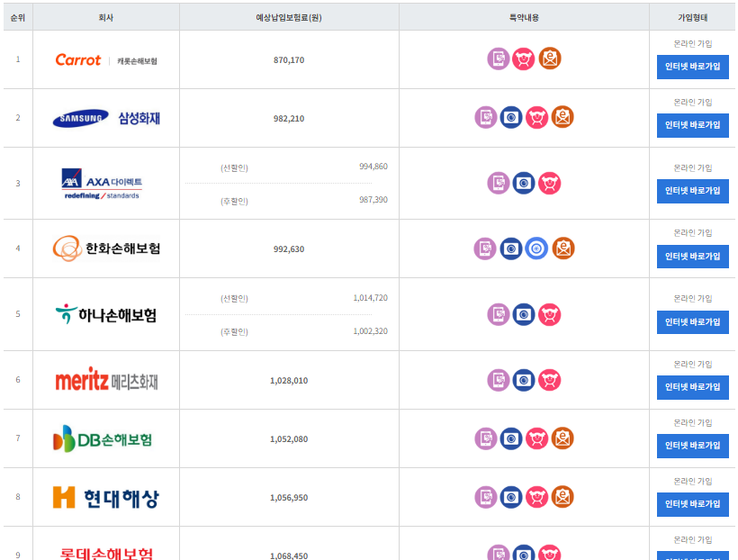Click 온라인 가입 link in 메리츠화재 row

[693, 364]
